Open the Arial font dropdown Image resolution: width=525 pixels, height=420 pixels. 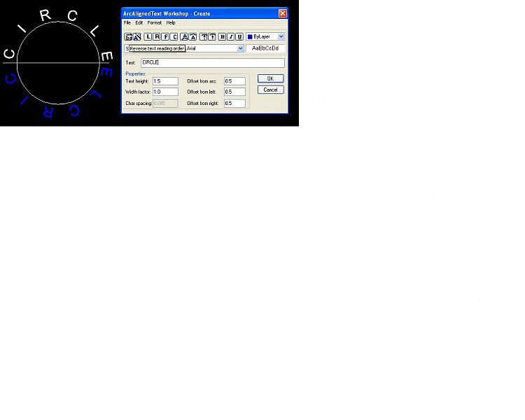(x=240, y=48)
